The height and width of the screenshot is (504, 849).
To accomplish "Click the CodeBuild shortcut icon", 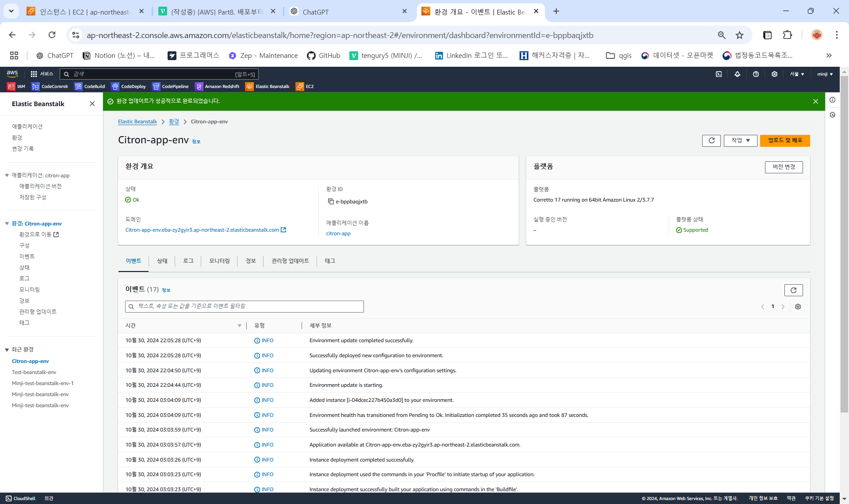I will pyautogui.click(x=79, y=87).
